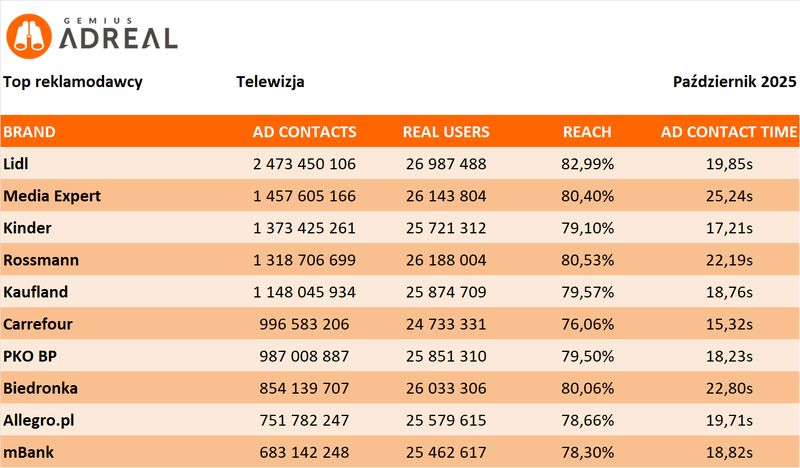Image resolution: width=800 pixels, height=468 pixels.
Task: Click the AD CONTACT TIME column header
Action: [729, 131]
